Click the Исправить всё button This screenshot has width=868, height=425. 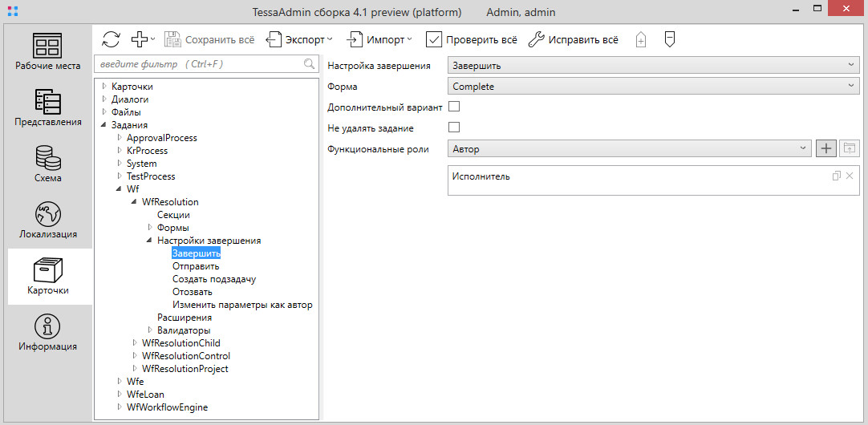(x=574, y=39)
